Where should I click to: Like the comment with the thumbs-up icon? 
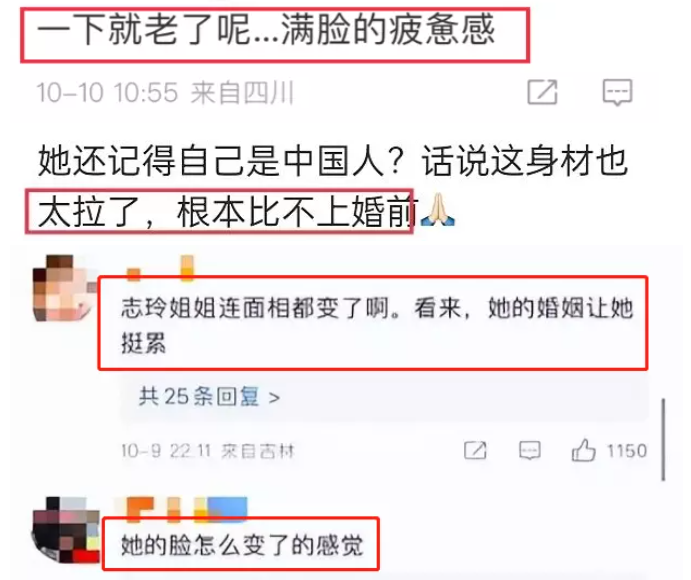(x=583, y=450)
